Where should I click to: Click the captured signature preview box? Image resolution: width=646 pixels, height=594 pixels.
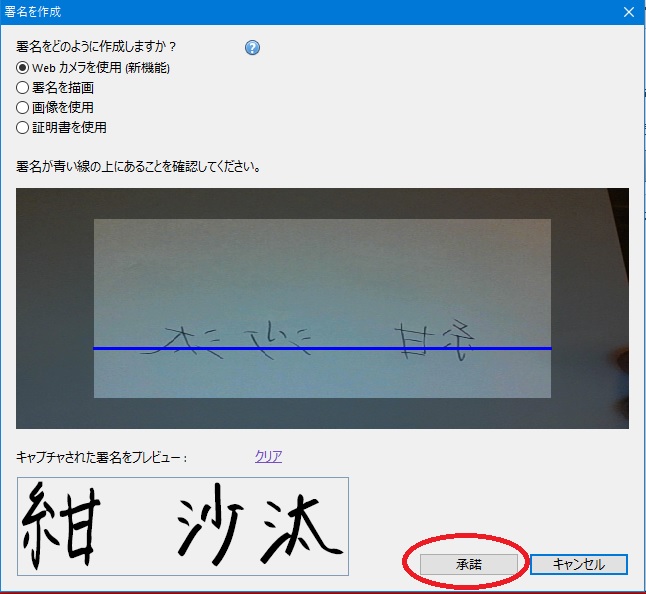point(182,526)
